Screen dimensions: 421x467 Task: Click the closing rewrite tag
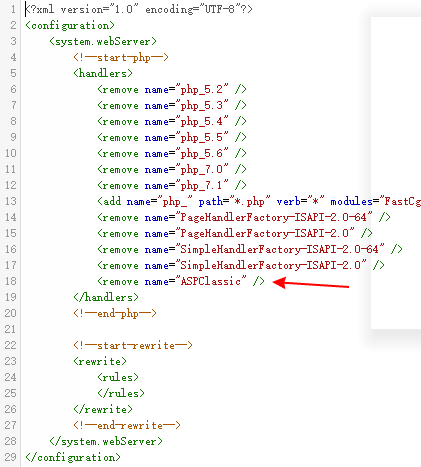click(103, 409)
